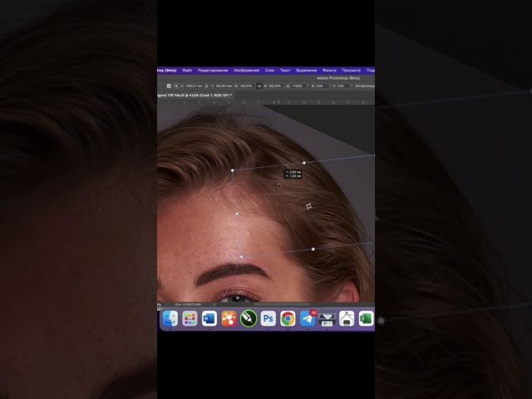The height and width of the screenshot is (399, 532).
Task: Click the orange mind-map app dock icon
Action: 229,318
